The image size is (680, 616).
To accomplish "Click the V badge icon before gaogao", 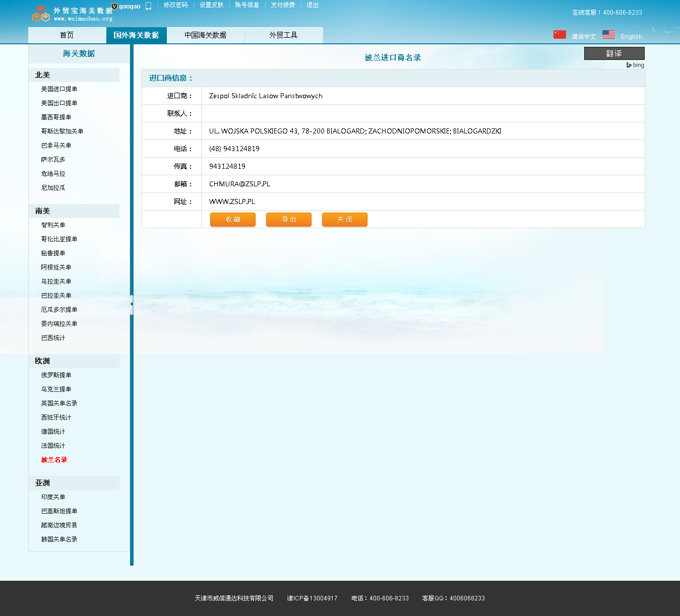I will (x=114, y=6).
